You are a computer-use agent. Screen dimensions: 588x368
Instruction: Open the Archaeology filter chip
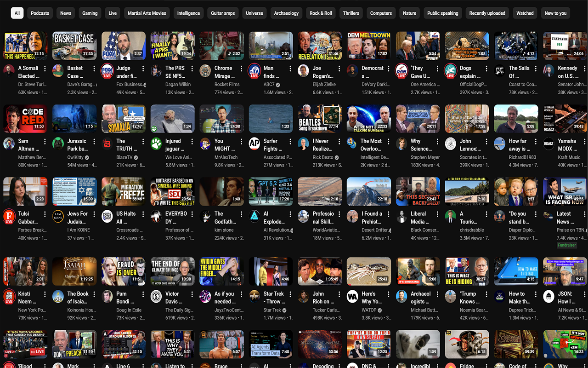pyautogui.click(x=286, y=13)
